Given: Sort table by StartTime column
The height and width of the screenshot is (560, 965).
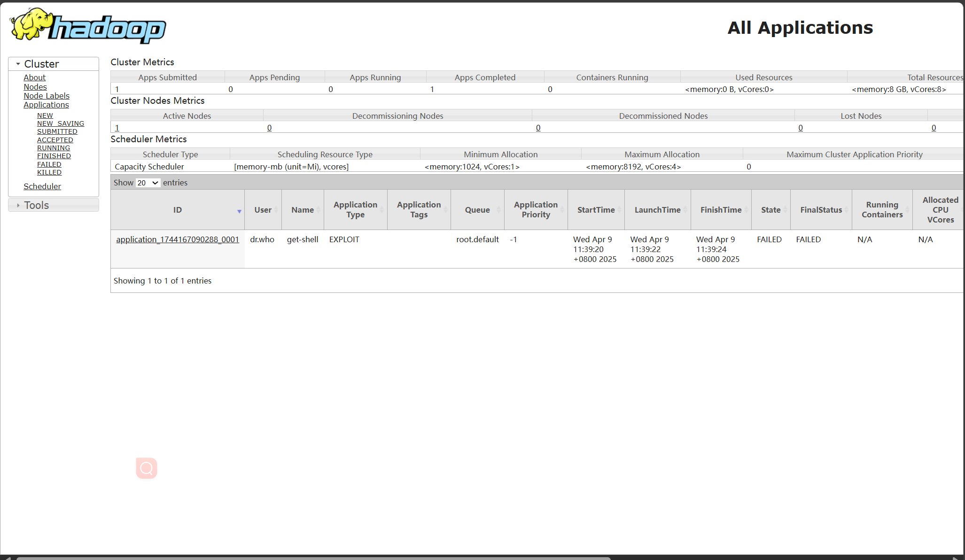Looking at the screenshot, I should coord(596,210).
